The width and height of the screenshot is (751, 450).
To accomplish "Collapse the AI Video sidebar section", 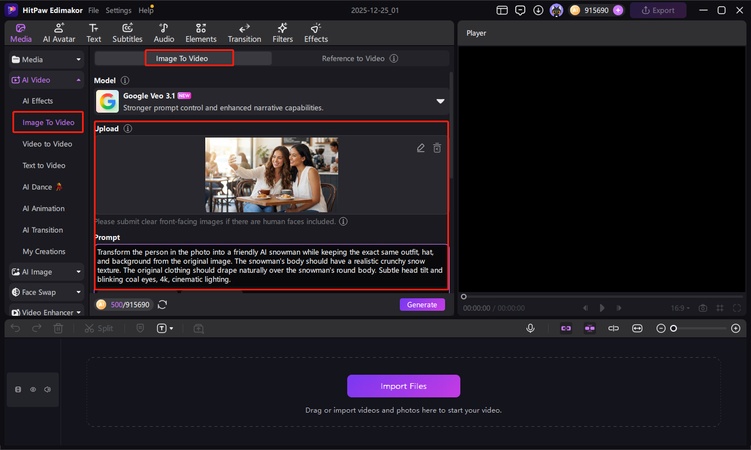I will coord(76,80).
